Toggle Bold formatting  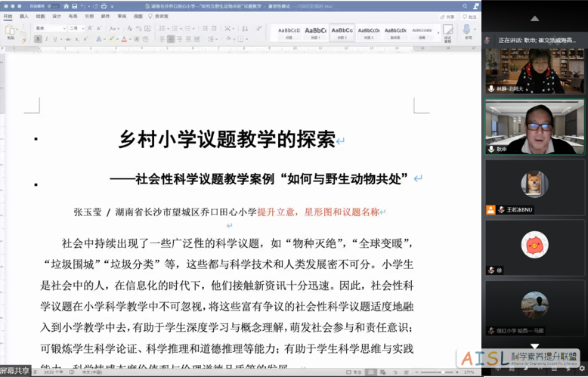(x=38, y=39)
